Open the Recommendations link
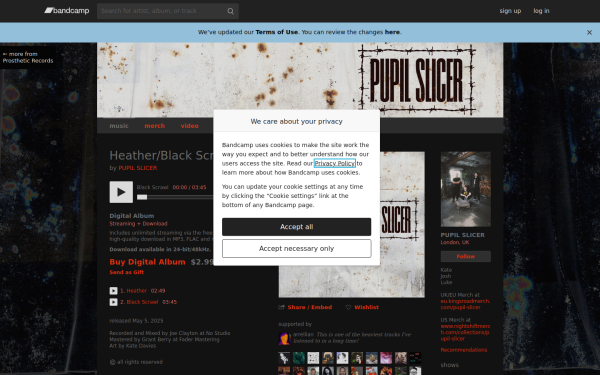The width and height of the screenshot is (600, 375). point(464,350)
